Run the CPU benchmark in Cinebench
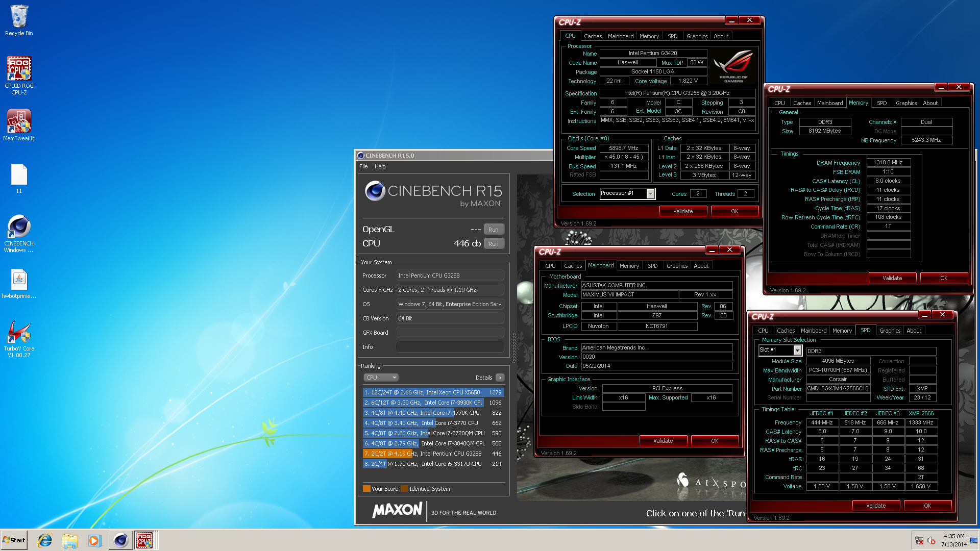Image resolution: width=980 pixels, height=551 pixels. tap(494, 244)
